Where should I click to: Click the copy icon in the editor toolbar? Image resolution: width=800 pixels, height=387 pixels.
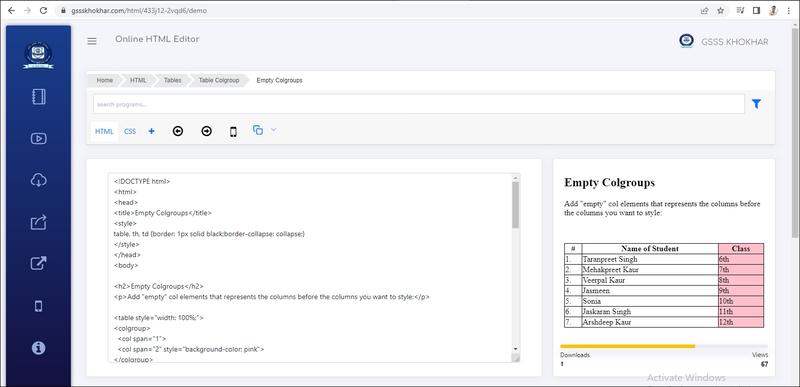(258, 130)
